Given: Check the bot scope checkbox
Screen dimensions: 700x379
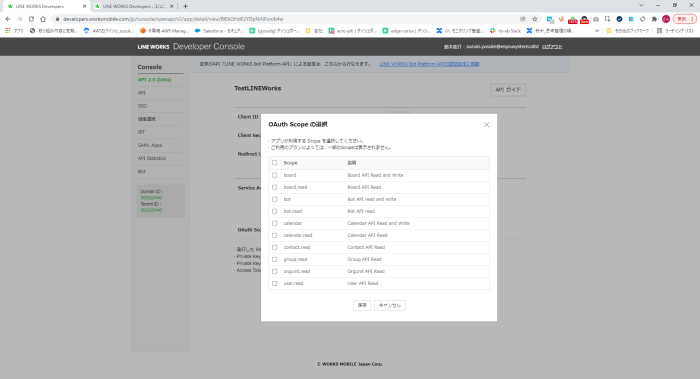Looking at the screenshot, I should 275,199.
